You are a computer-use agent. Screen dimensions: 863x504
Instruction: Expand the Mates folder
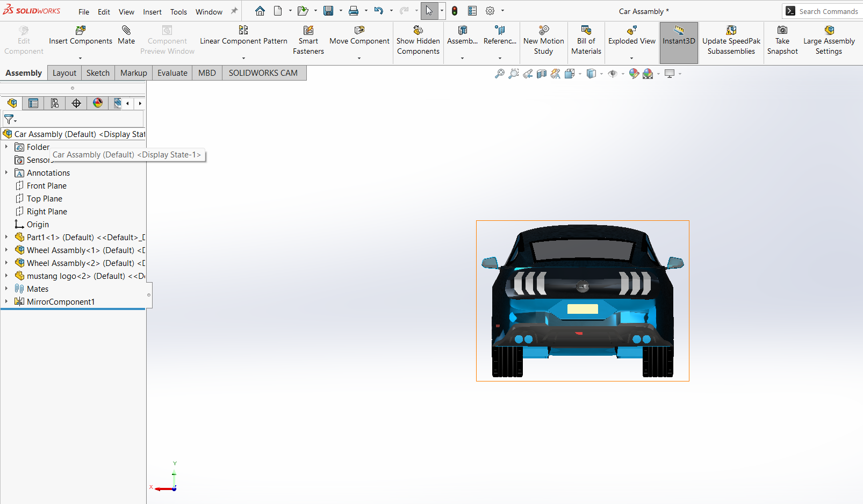6,289
